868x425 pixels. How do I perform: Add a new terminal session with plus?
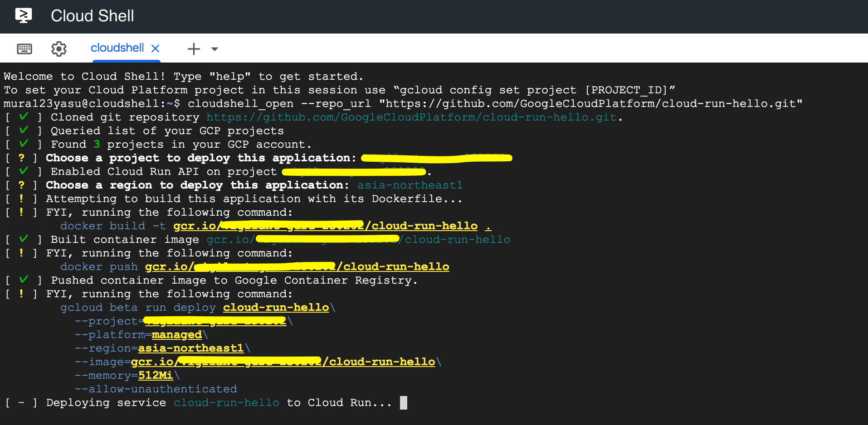(194, 48)
